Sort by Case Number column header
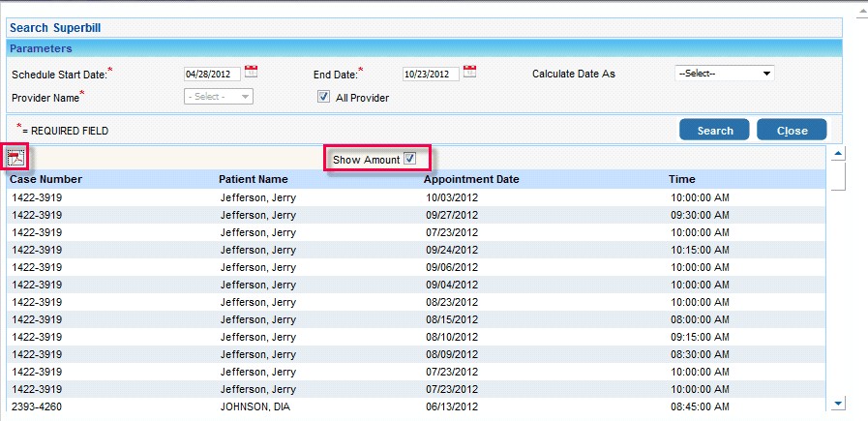Viewport: 868px width, 421px height. point(45,179)
